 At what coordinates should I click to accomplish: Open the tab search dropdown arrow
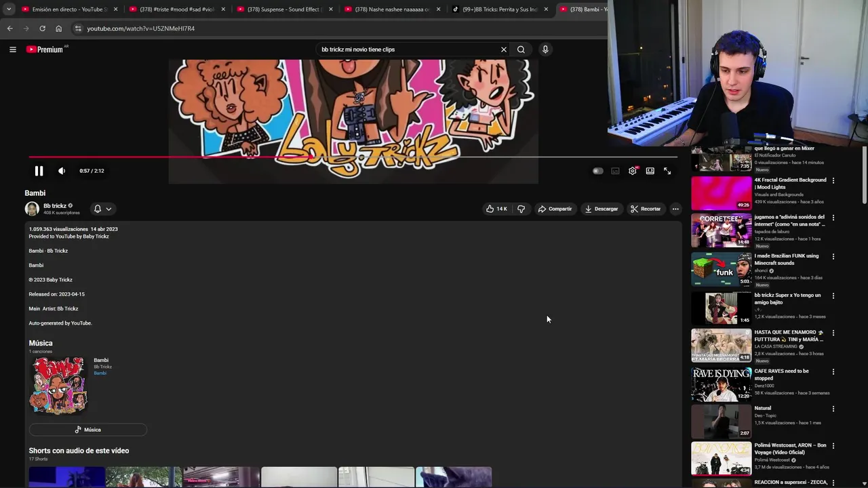8,9
